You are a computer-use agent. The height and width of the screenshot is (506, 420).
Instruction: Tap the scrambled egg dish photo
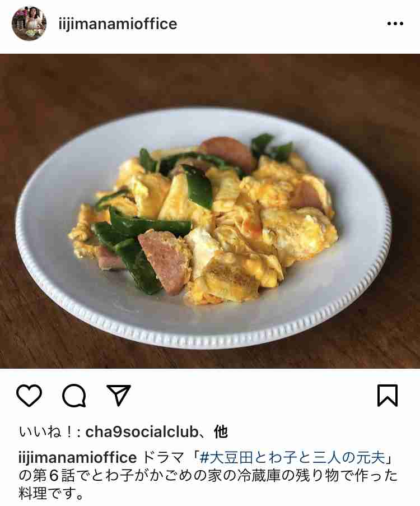(x=210, y=211)
